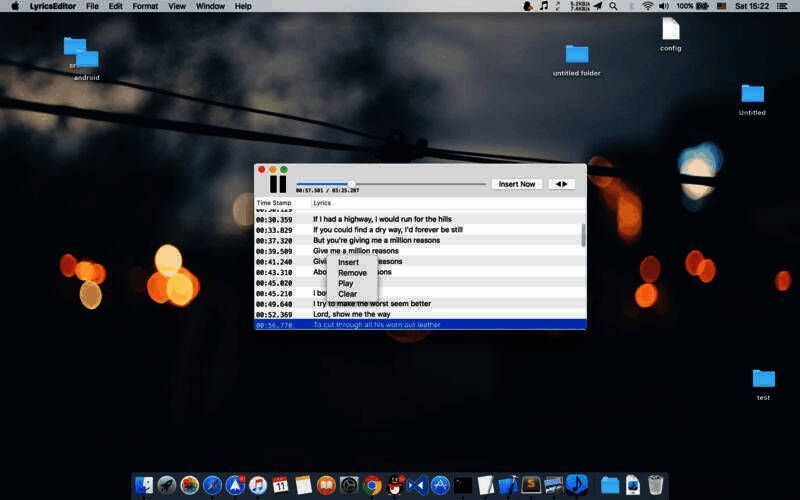Open Google Chrome from the dock
The image size is (800, 500).
372,485
